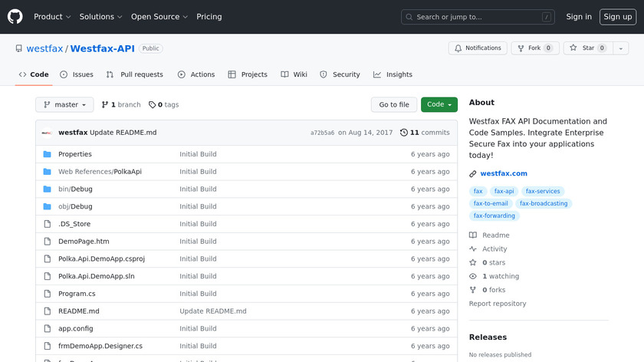The width and height of the screenshot is (644, 362).
Task: Click the fax-broadcasting topic tag
Action: point(544,203)
